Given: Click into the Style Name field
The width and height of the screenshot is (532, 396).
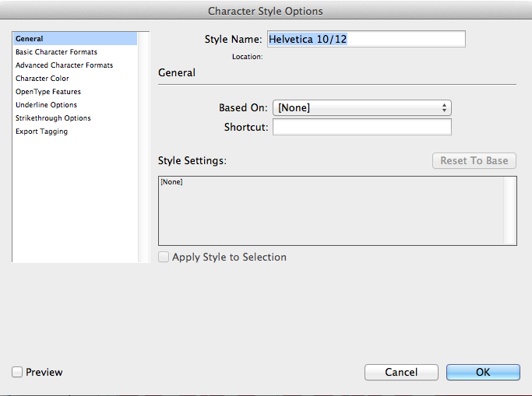Looking at the screenshot, I should point(366,39).
